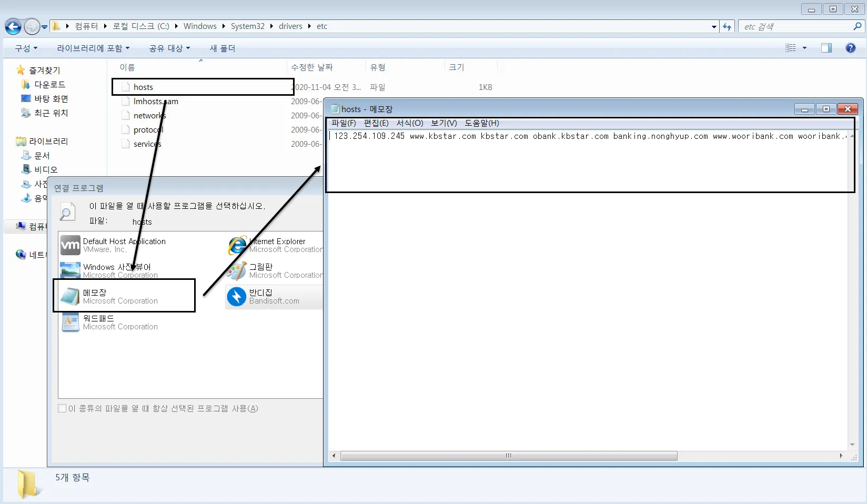Choose Internet Explorer in program list
This screenshot has width=867, height=504.
point(275,245)
